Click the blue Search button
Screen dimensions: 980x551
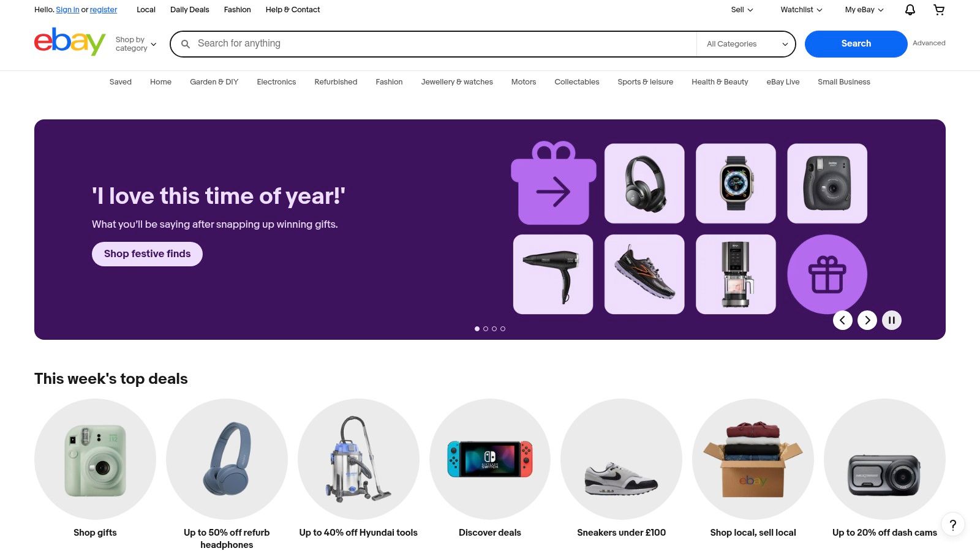click(856, 44)
